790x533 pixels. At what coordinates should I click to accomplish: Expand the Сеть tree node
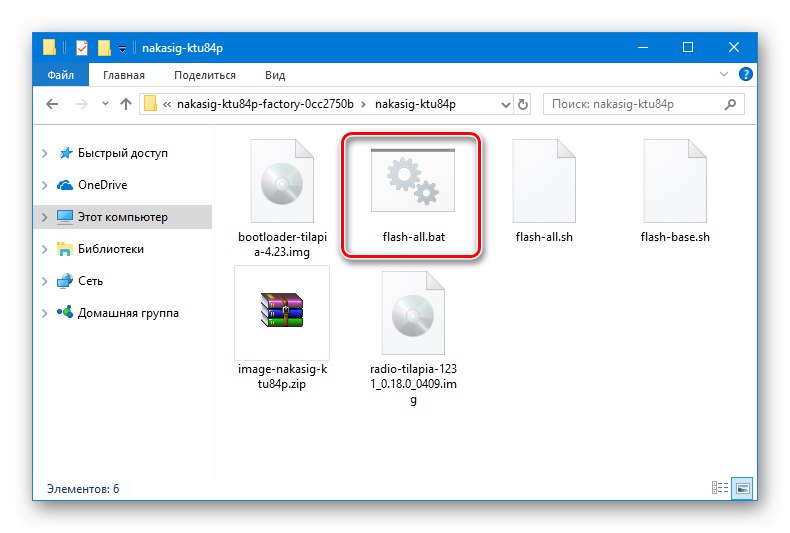pos(45,281)
